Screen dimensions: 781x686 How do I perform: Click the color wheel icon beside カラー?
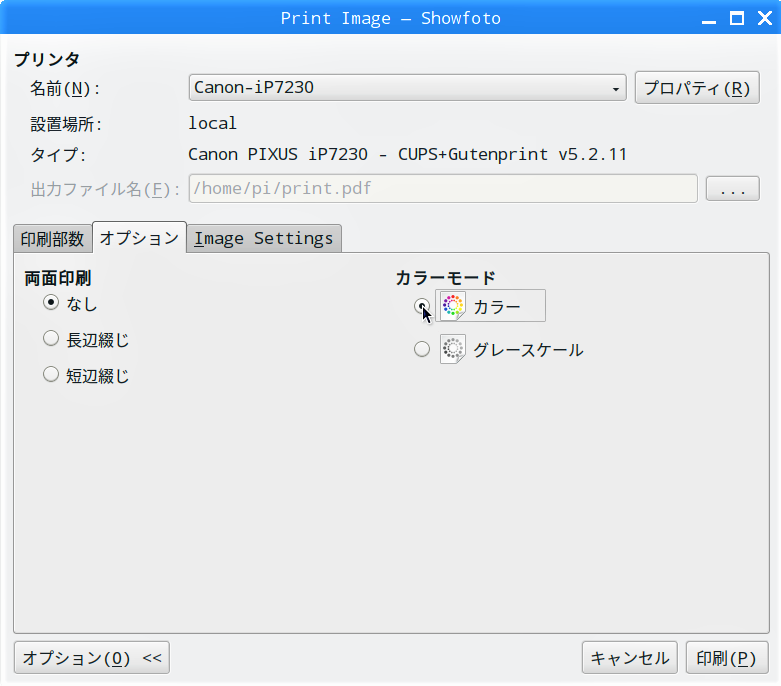[453, 305]
